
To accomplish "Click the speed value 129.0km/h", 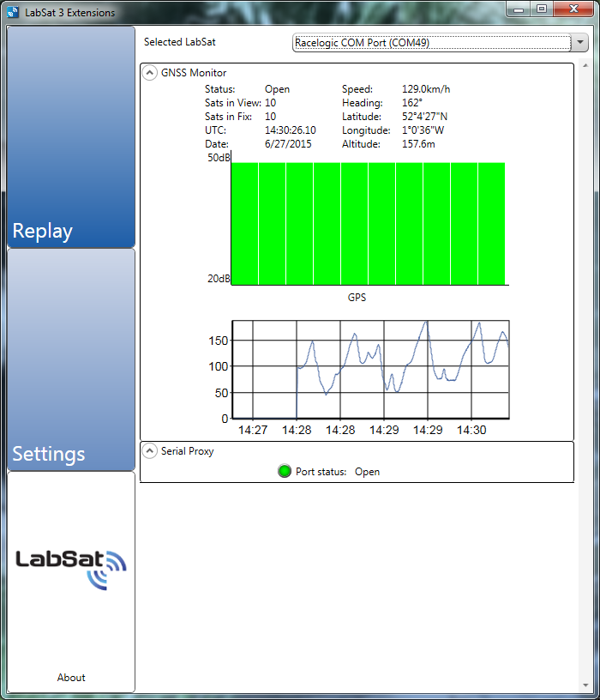I will point(426,89).
